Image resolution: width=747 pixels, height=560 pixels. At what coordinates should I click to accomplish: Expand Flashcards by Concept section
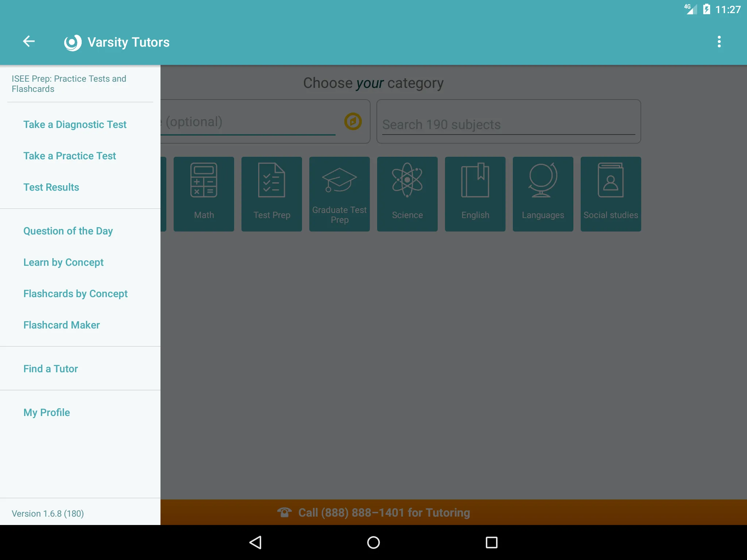pyautogui.click(x=75, y=293)
